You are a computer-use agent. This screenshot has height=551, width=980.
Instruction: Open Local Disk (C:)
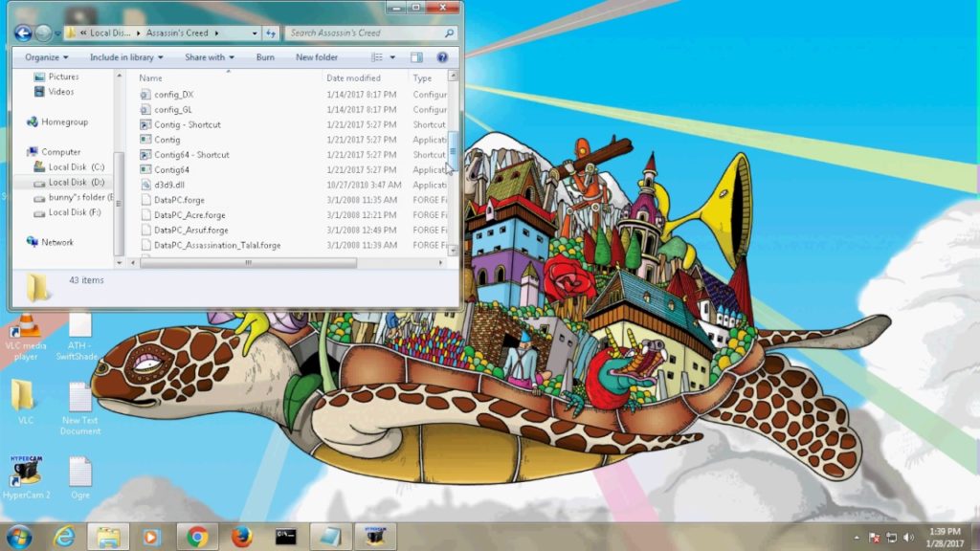click(69, 166)
